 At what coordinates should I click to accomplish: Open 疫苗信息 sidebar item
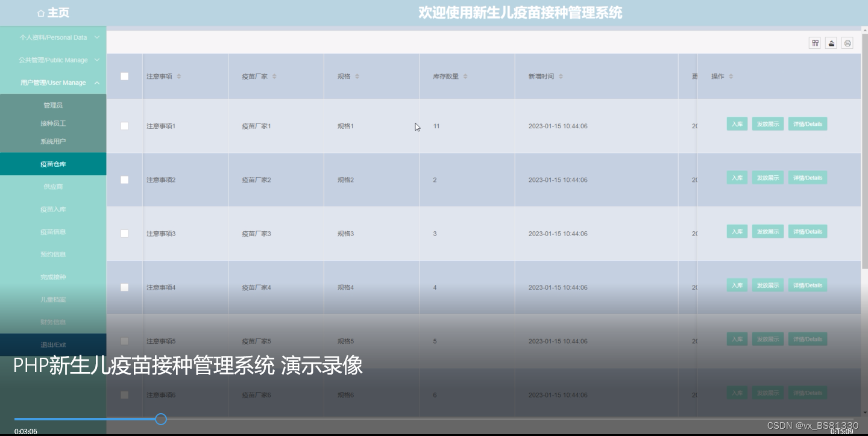pyautogui.click(x=53, y=232)
